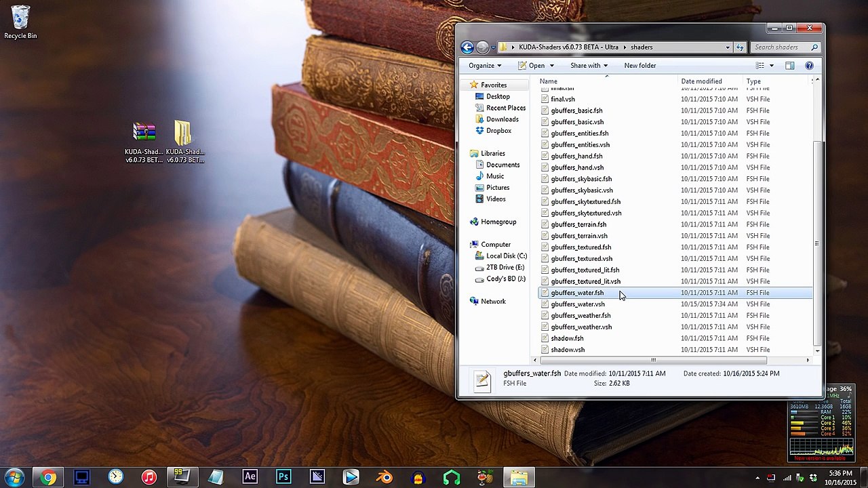868x488 pixels.
Task: Open Dropbox in navigation pane
Action: pos(498,131)
